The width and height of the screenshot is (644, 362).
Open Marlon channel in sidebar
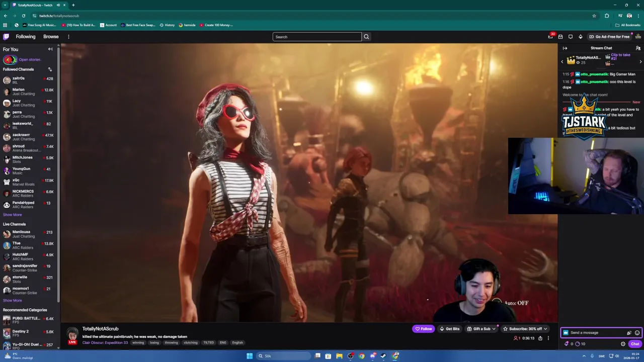click(28, 92)
